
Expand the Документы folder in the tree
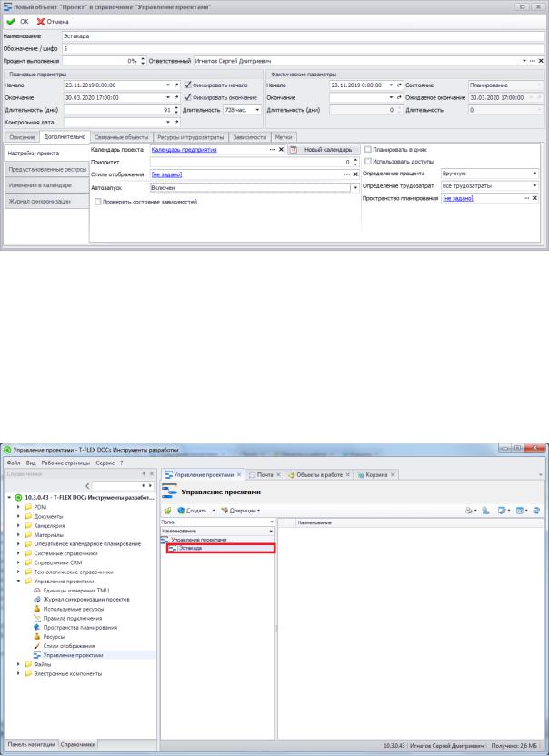19,516
